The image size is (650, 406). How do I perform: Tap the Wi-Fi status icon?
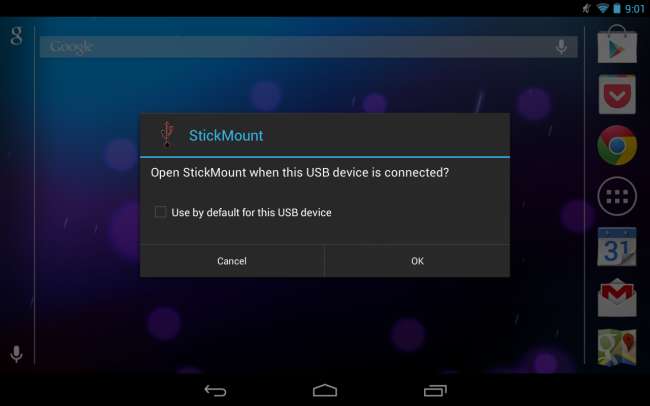coord(602,8)
